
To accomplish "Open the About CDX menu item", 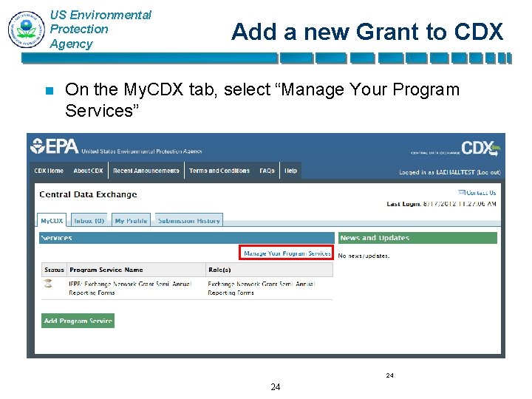I will 88,171.
